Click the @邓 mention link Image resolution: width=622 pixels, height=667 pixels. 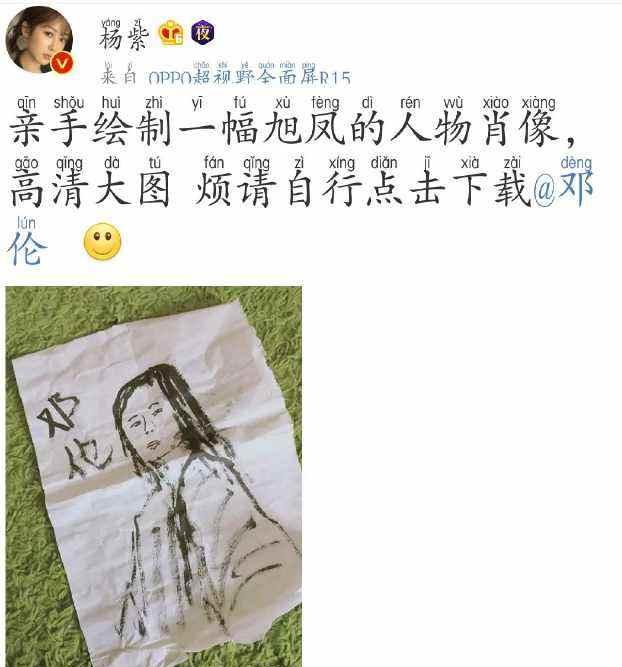(562, 185)
